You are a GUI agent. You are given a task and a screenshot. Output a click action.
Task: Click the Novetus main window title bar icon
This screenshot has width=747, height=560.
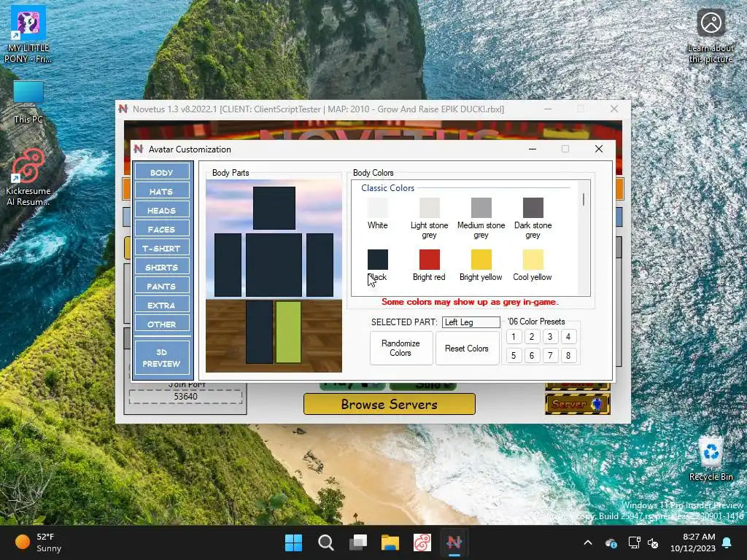pos(123,109)
